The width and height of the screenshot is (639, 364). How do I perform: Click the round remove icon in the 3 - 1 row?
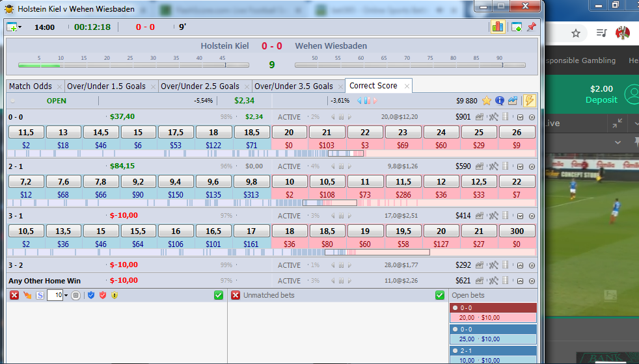532,216
